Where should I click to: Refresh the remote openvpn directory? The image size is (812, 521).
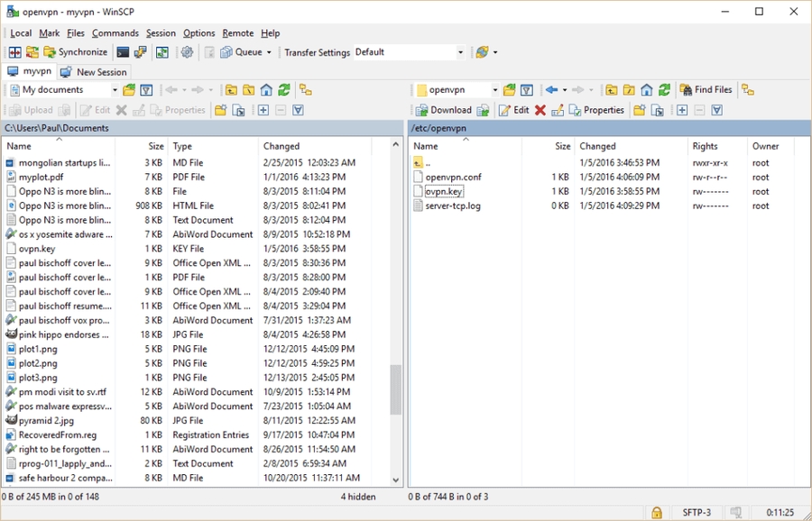(x=664, y=90)
